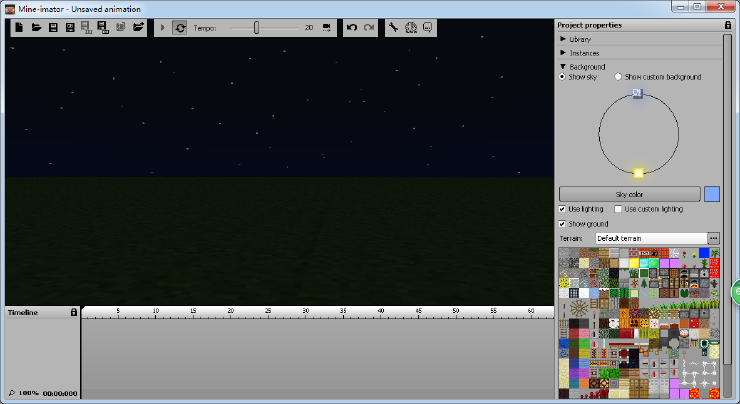This screenshot has height=404, width=740.
Task: Click the green circle at the right edge
Action: (x=736, y=292)
